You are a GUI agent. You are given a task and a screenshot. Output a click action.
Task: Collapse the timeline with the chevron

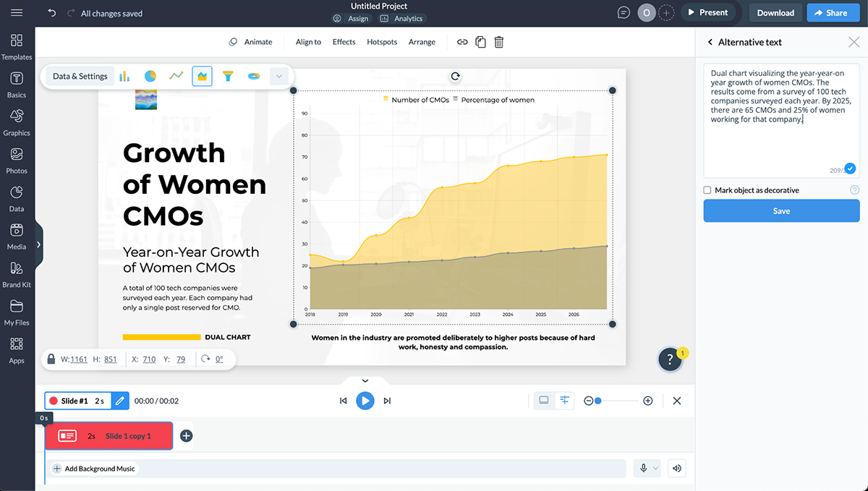tap(365, 380)
